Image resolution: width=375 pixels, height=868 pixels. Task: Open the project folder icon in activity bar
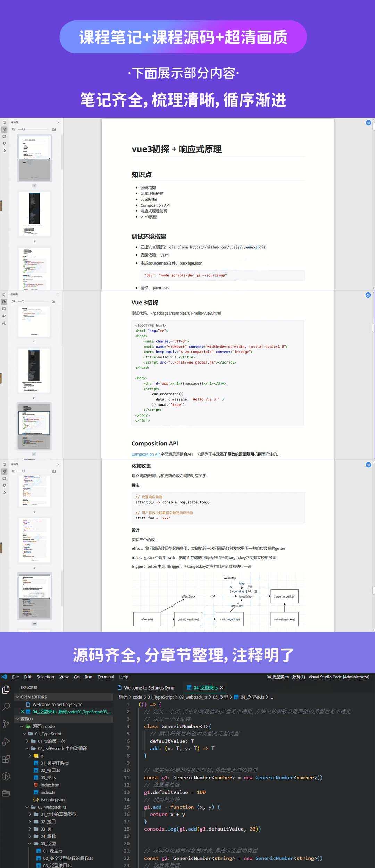[6, 793]
